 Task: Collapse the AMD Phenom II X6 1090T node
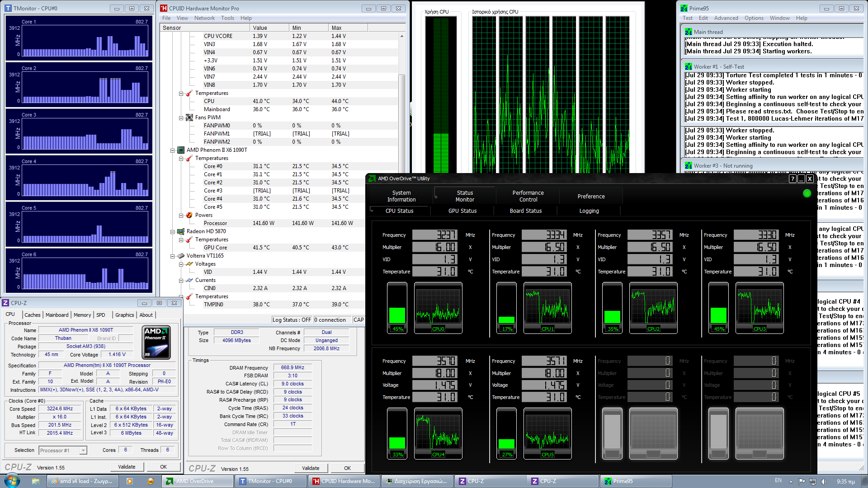(172, 150)
